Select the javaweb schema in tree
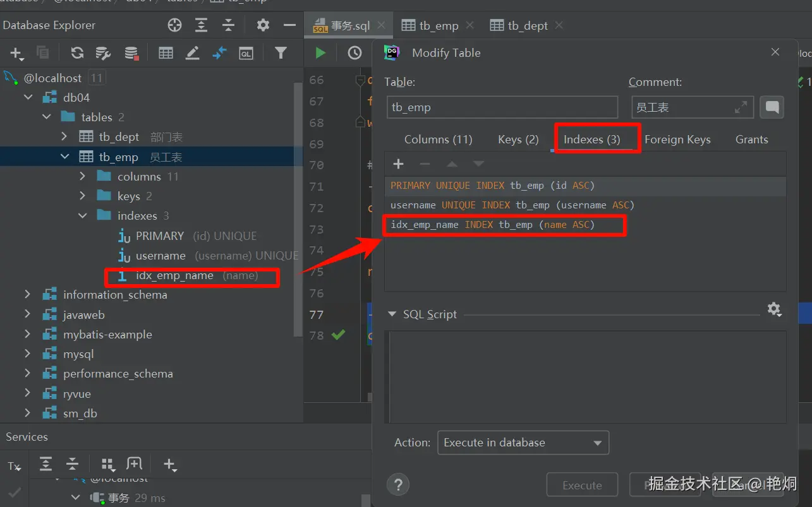This screenshot has width=812, height=507. (x=84, y=314)
